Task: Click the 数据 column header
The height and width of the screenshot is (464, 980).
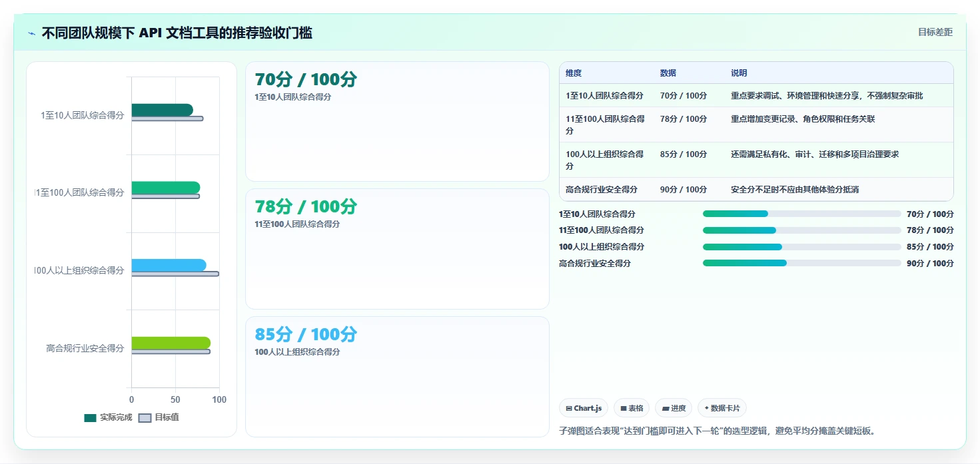Action: pyautogui.click(x=668, y=73)
